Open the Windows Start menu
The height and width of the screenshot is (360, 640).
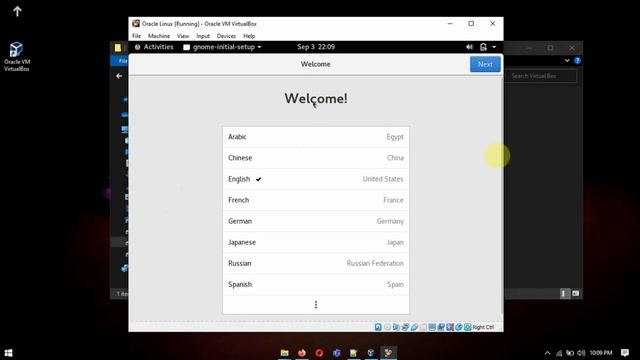click(9, 353)
